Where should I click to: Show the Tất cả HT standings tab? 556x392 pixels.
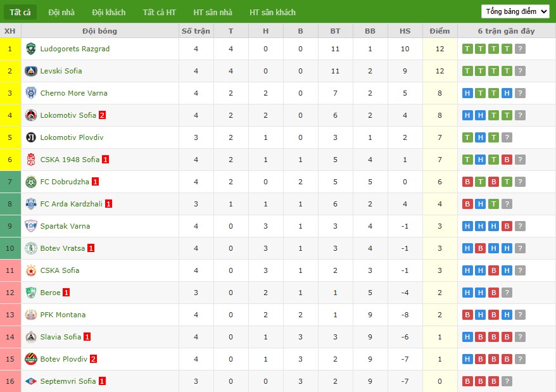pyautogui.click(x=160, y=12)
